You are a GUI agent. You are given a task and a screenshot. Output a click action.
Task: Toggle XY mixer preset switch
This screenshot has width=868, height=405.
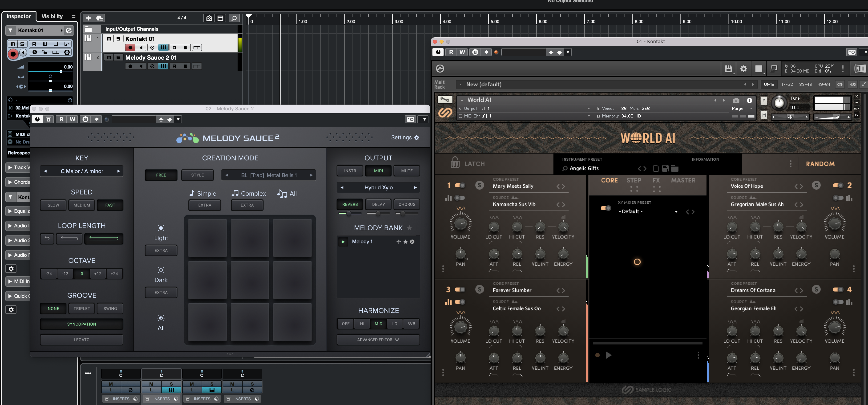pyautogui.click(x=606, y=208)
